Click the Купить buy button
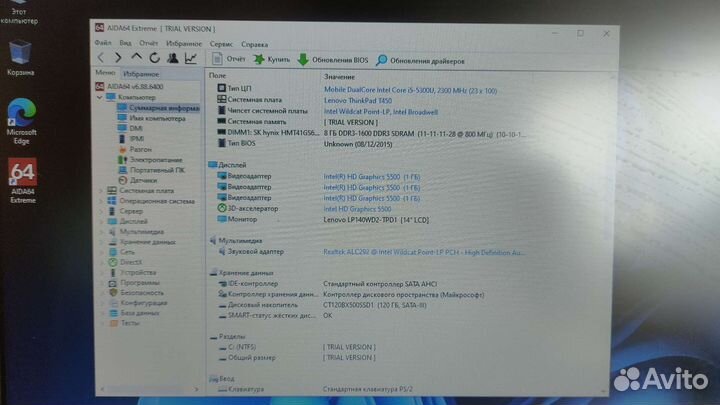720x405 pixels. tap(272, 59)
